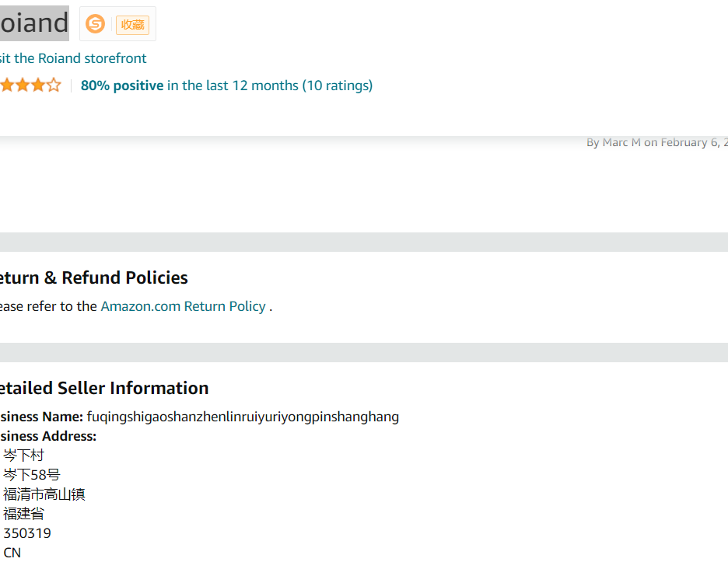The height and width of the screenshot is (576, 728).
Task: Click the business name fuqingshigaoshanzhenlinruiyuriyongpinshanghang
Action: tap(243, 417)
